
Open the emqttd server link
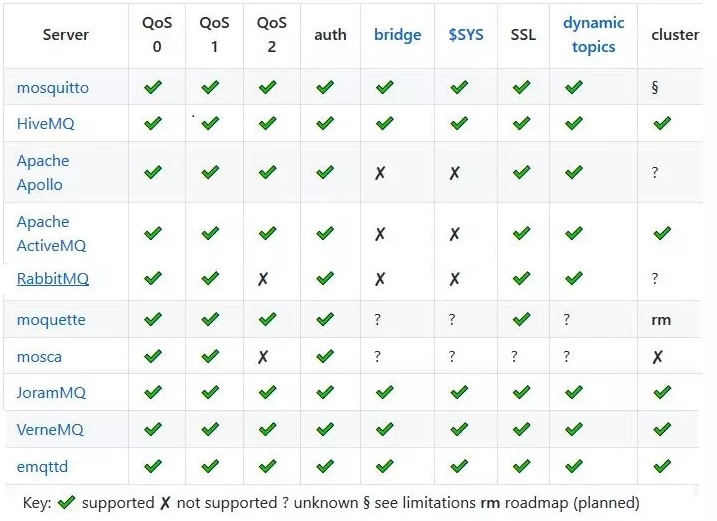43,466
